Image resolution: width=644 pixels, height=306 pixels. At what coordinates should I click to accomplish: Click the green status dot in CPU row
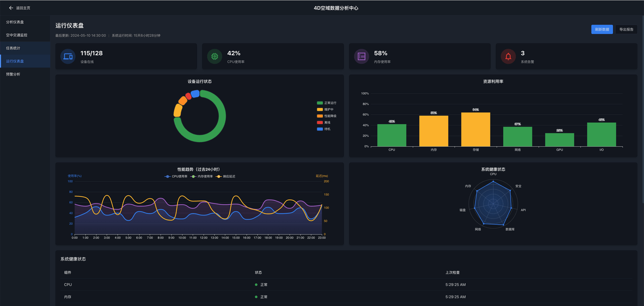click(256, 284)
